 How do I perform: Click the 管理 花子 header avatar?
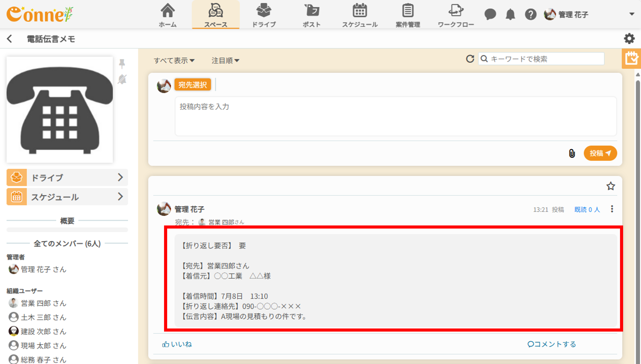550,14
